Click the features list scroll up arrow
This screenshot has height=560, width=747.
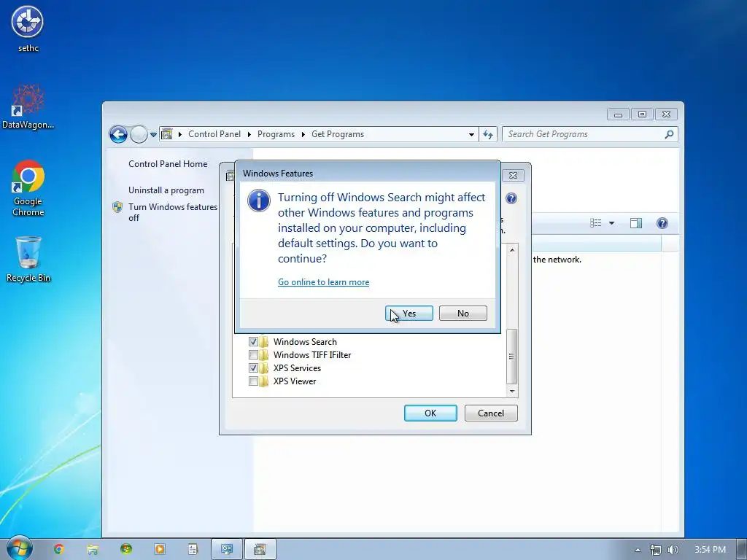coord(512,250)
